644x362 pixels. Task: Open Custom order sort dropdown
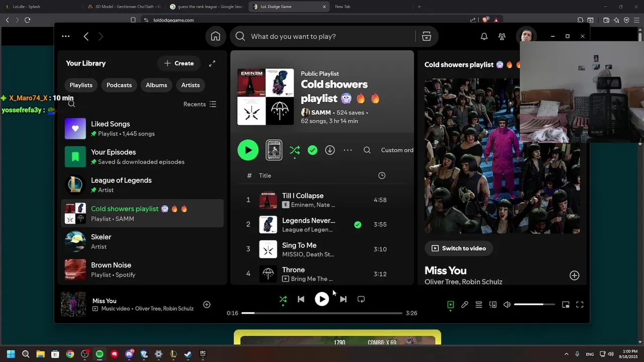tap(397, 150)
